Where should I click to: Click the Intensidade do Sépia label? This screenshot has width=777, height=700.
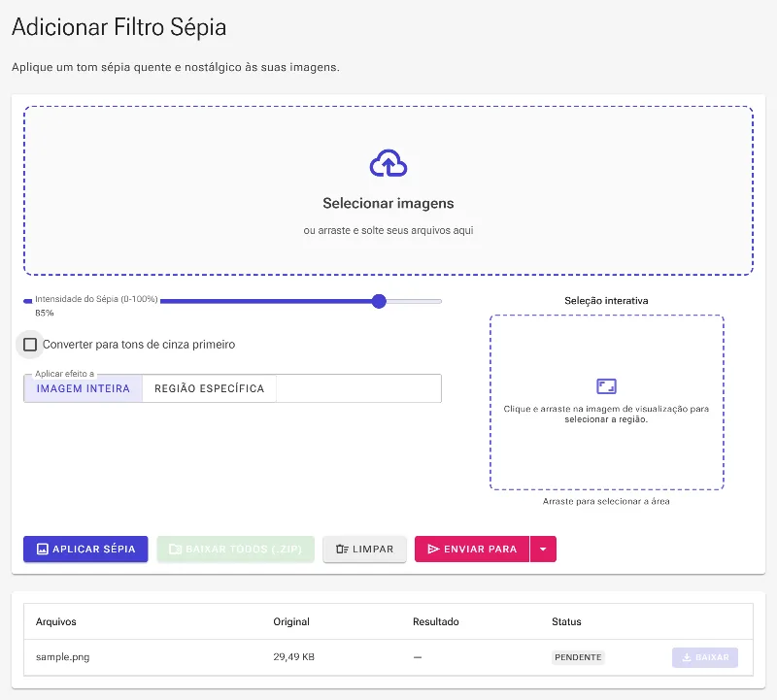click(x=96, y=299)
